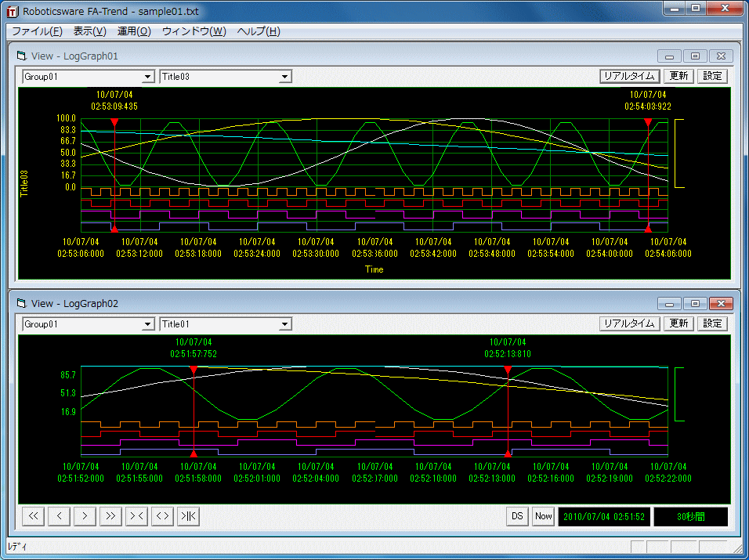Open 設定 in LogGraph01
Viewport: 749px width, 560px height.
point(712,76)
